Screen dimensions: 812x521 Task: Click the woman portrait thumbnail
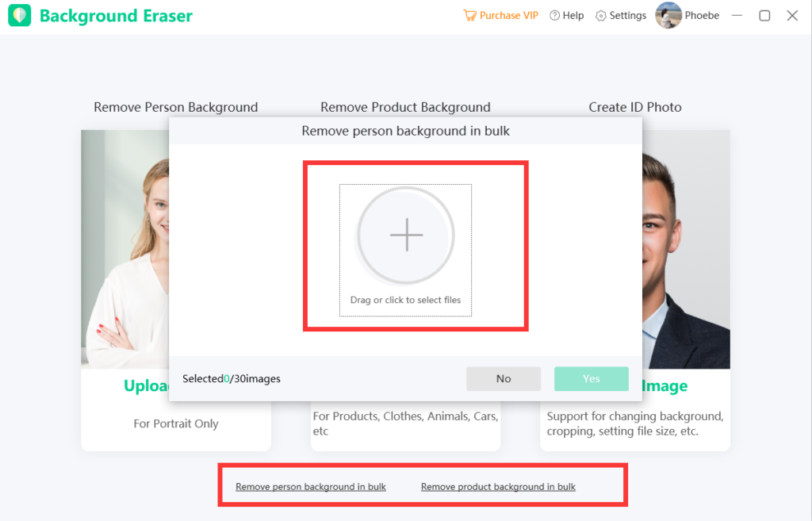124,249
